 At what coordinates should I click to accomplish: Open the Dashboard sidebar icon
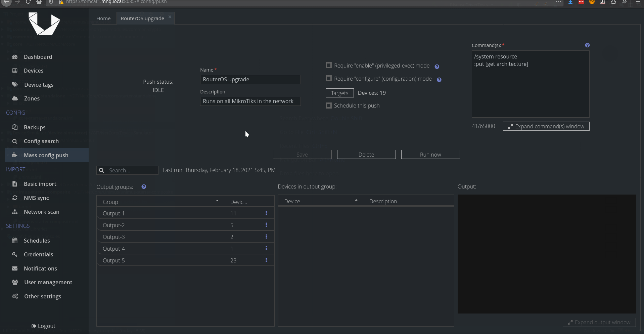(15, 57)
